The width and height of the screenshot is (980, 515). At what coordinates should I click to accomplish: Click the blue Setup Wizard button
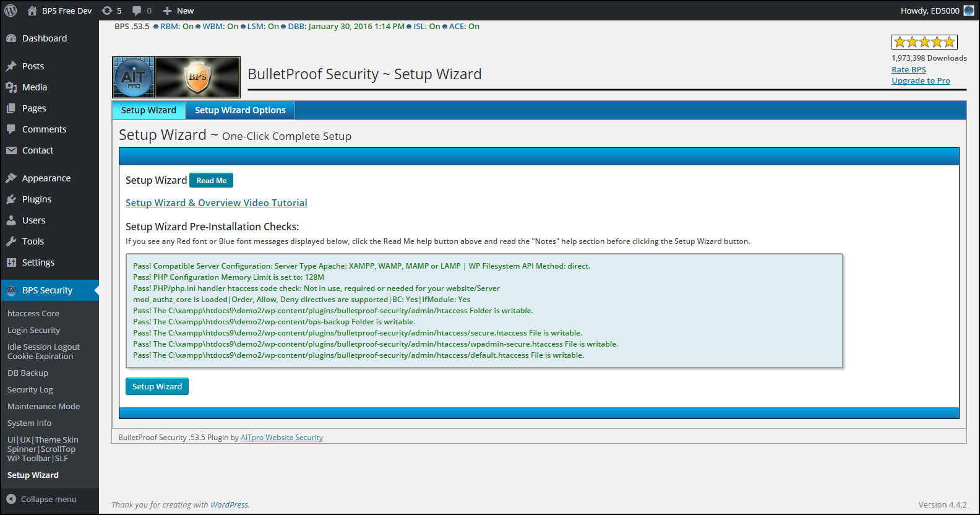coord(157,386)
